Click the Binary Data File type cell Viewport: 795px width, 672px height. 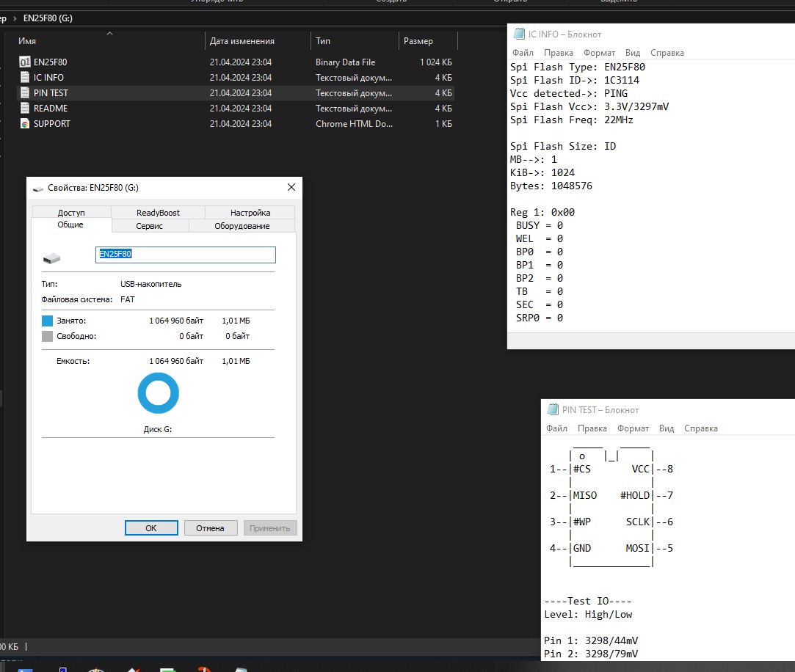pos(345,62)
